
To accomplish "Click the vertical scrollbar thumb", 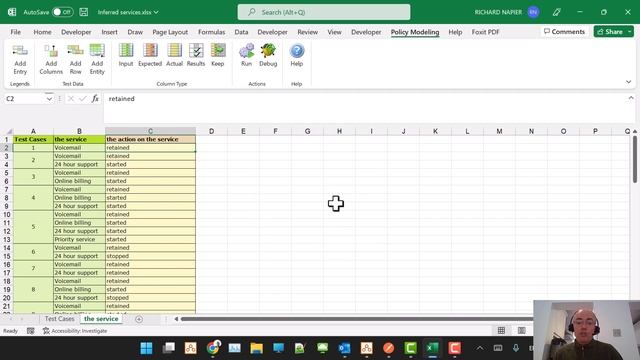I will point(635,160).
